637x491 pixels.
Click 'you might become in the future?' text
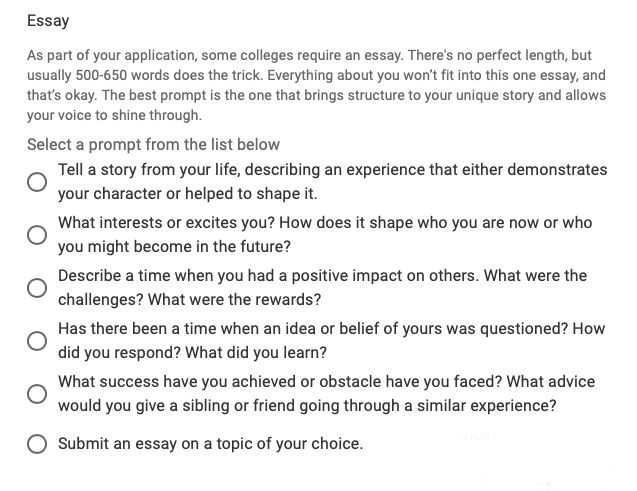[x=174, y=247]
